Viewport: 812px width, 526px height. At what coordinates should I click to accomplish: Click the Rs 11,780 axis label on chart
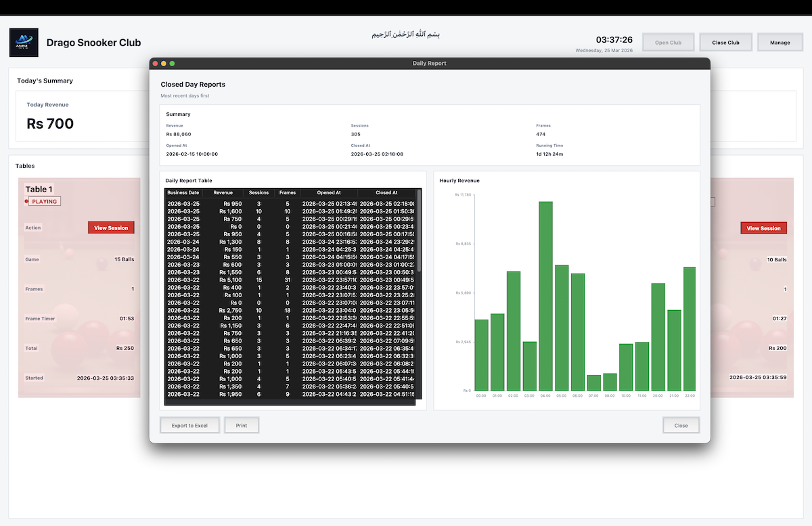(463, 194)
